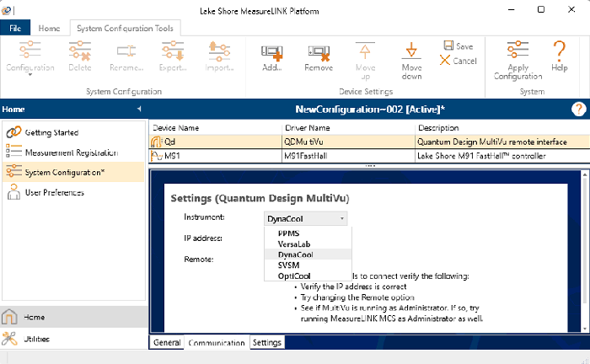This screenshot has height=364, width=590.
Task: Open the Instrument combo box
Action: 305,218
